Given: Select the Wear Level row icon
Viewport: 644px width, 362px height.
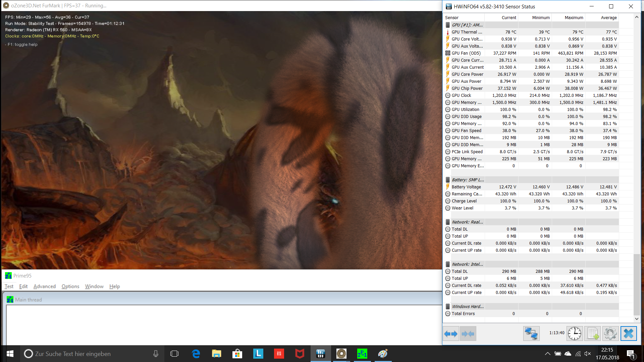Looking at the screenshot, I should tap(447, 208).
